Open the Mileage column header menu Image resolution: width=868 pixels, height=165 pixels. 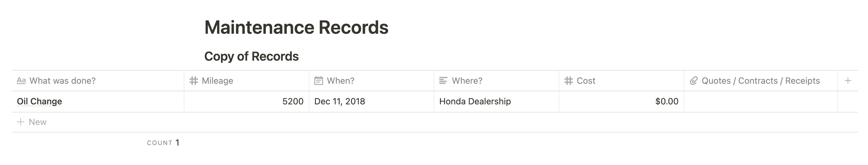coord(246,81)
